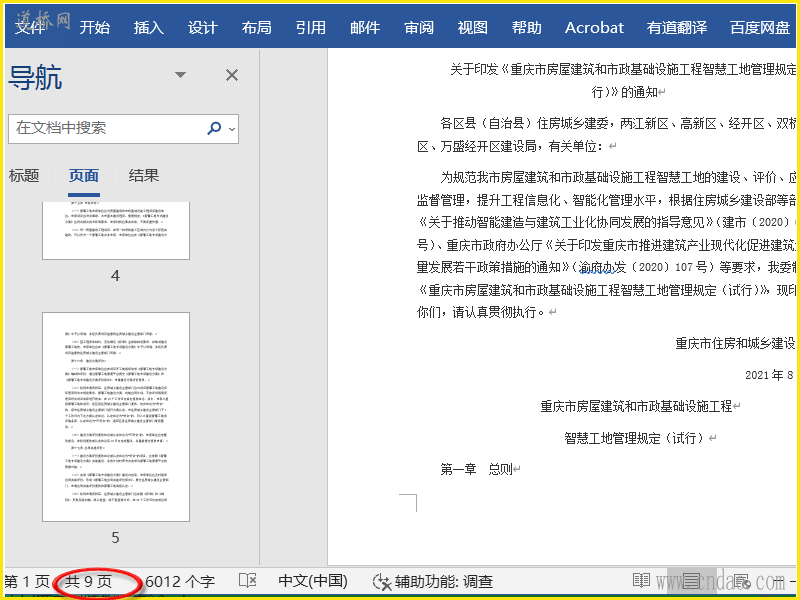
Task: Select the 页面 navigation tab
Action: 84,176
